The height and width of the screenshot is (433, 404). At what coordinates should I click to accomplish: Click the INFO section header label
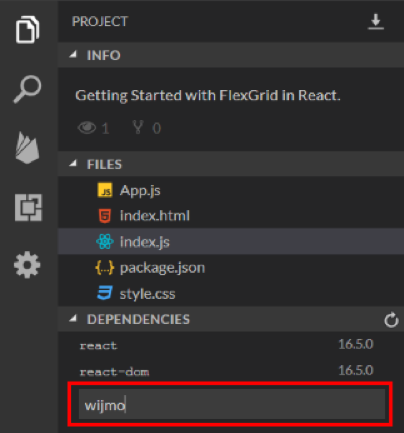click(x=103, y=55)
